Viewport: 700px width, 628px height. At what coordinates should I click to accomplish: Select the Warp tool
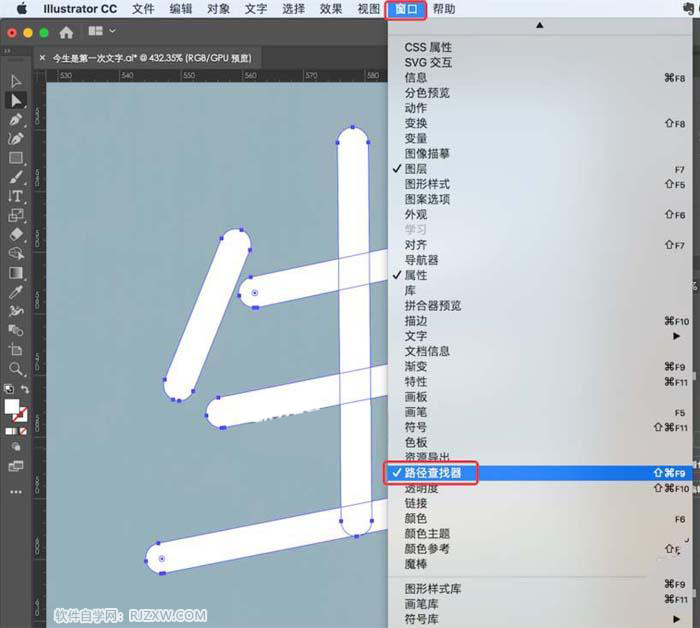click(16, 311)
